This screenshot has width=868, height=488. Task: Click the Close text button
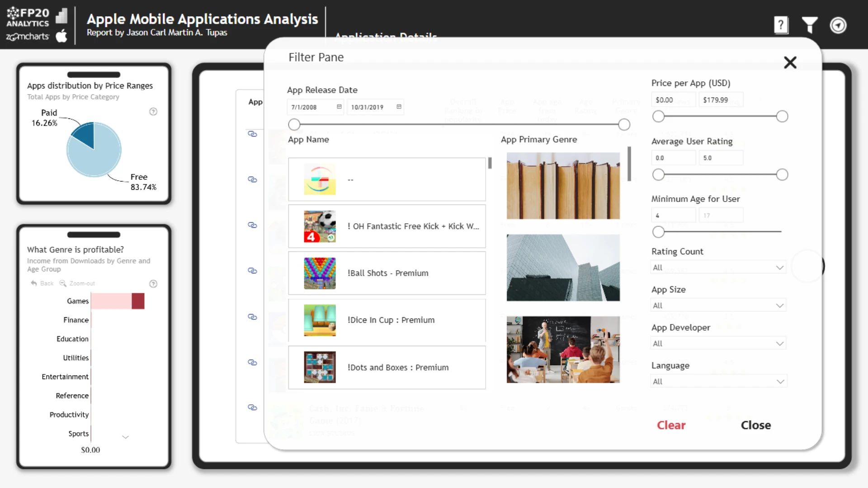point(755,425)
